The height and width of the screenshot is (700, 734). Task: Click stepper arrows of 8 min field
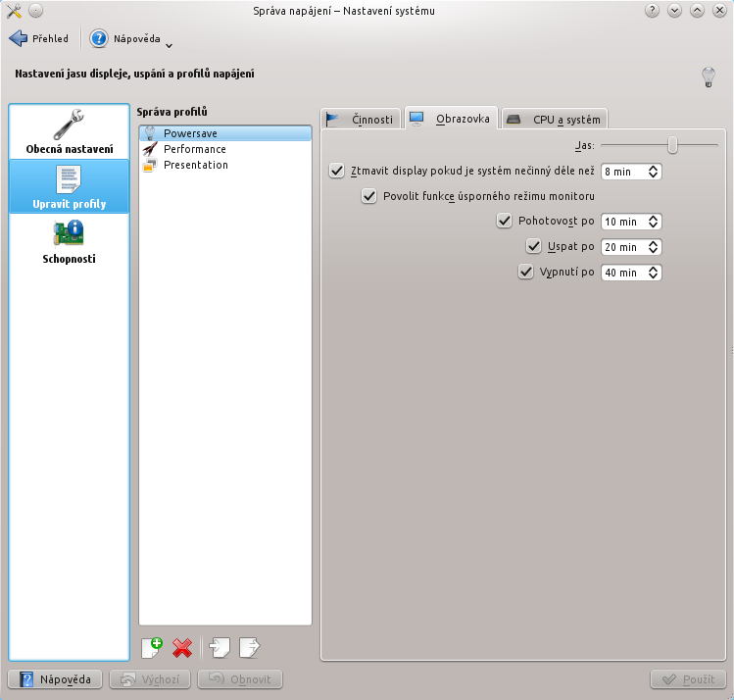[654, 172]
